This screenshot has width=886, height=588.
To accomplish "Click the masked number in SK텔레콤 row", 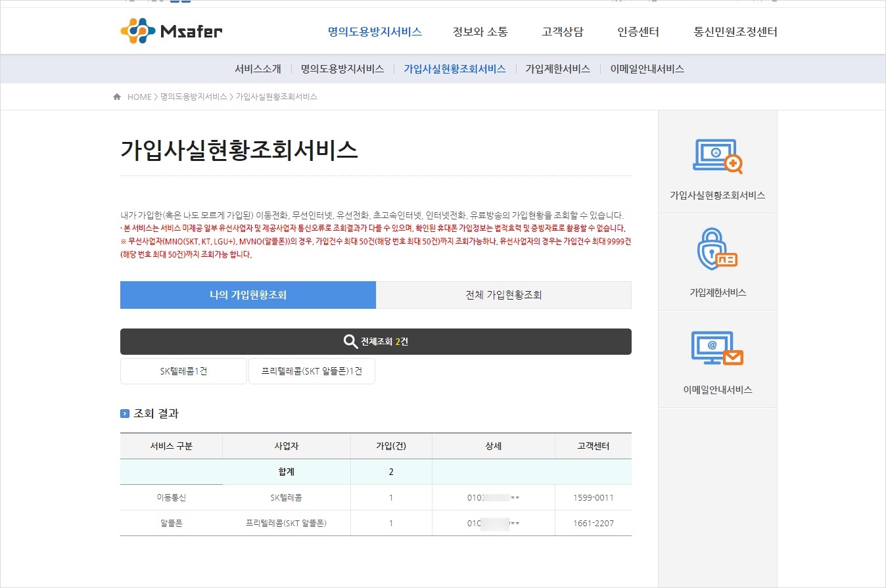I will [494, 497].
